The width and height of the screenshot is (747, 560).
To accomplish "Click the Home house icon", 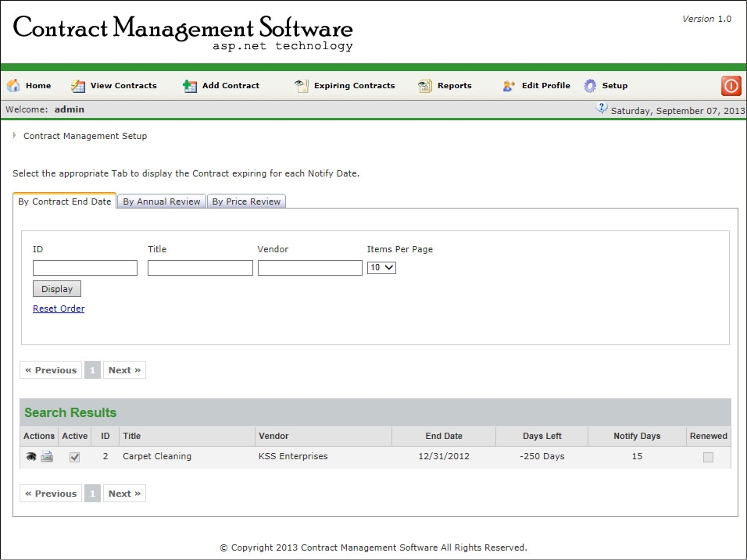I will pyautogui.click(x=13, y=86).
